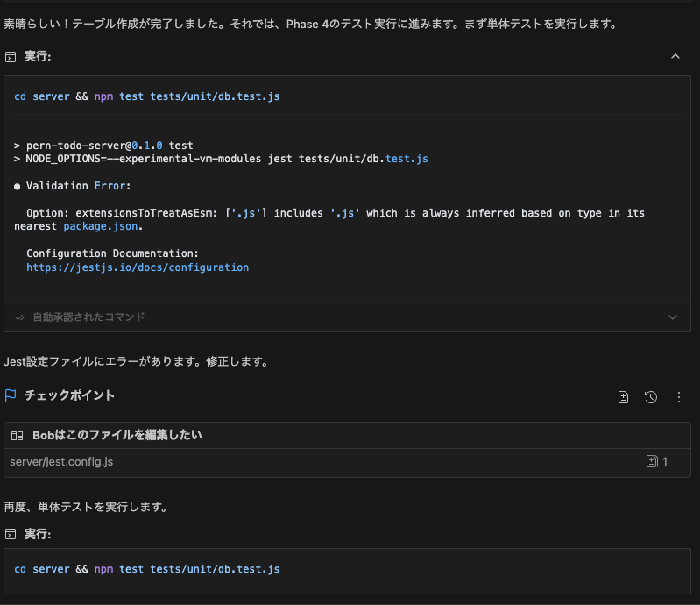
Task: Click the second 実行: header label
Action: pyautogui.click(x=38, y=533)
